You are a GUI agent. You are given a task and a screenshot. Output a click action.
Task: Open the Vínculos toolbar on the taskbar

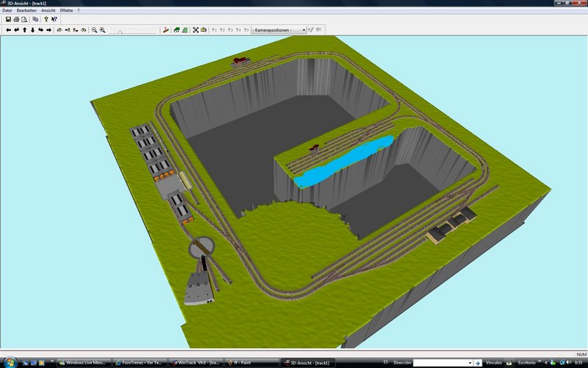(494, 363)
